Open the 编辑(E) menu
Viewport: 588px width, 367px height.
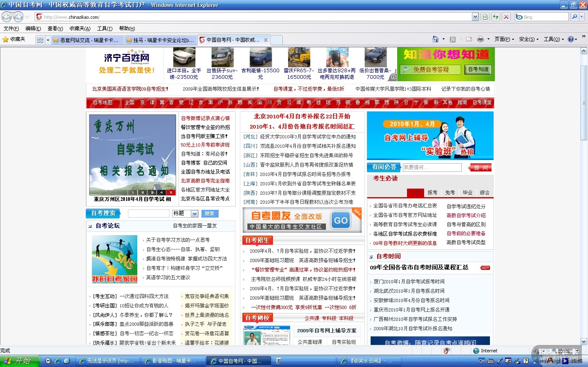(33, 29)
